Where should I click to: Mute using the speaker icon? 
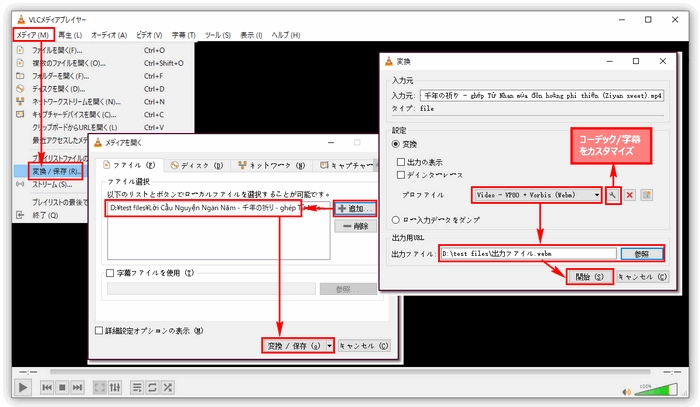coord(627,392)
